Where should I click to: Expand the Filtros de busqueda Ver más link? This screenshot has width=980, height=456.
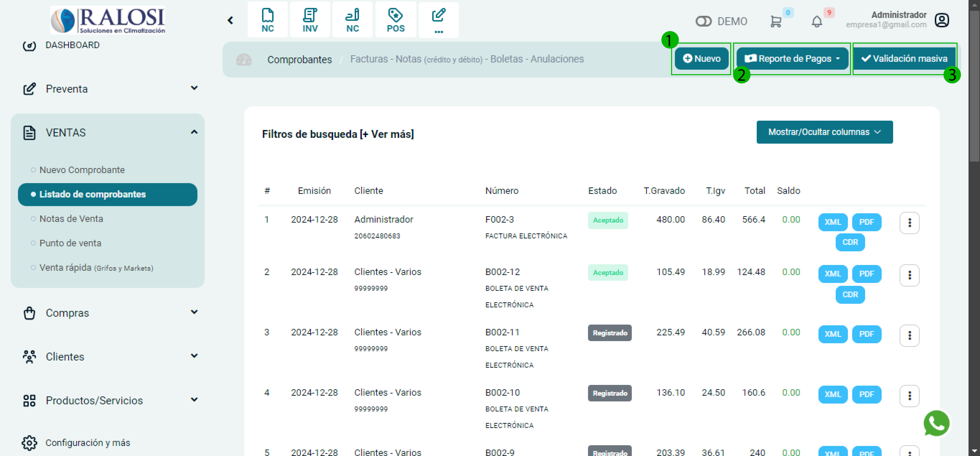[x=387, y=134]
